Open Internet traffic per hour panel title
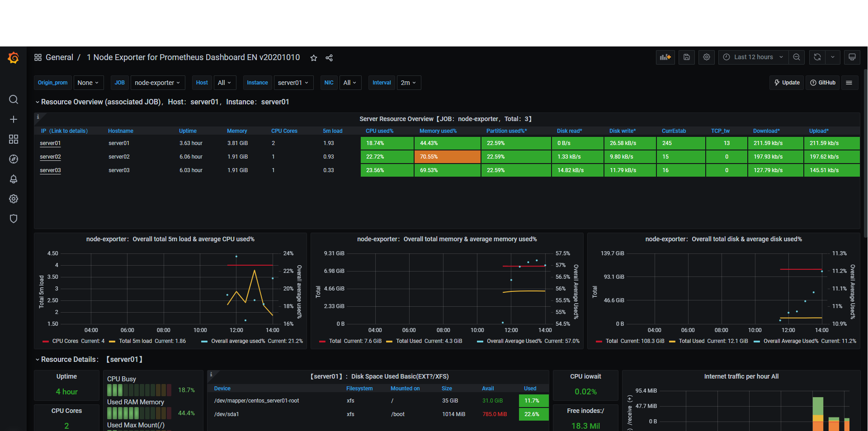 pos(741,376)
